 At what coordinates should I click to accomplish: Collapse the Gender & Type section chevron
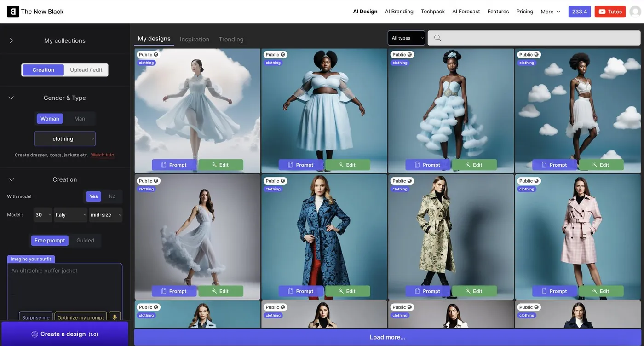(x=11, y=98)
